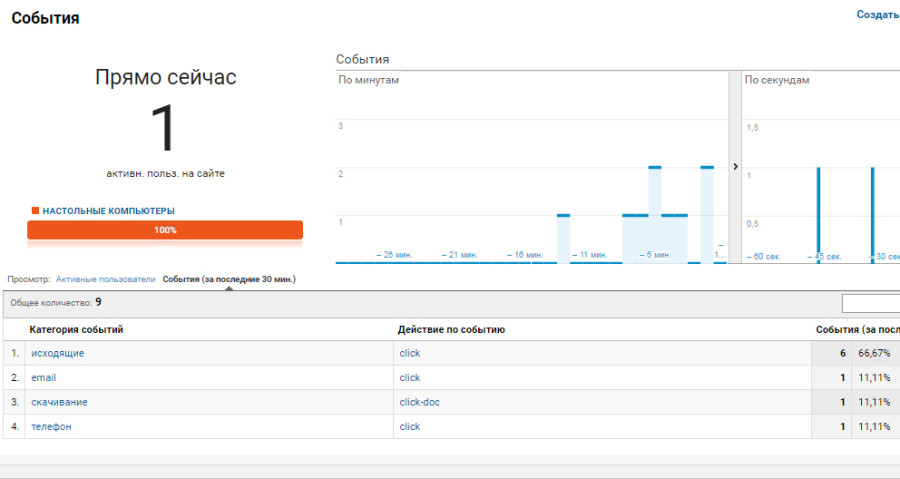Image resolution: width=900 pixels, height=479 pixels.
Task: Sort by Категория событий column header
Action: [x=76, y=329]
